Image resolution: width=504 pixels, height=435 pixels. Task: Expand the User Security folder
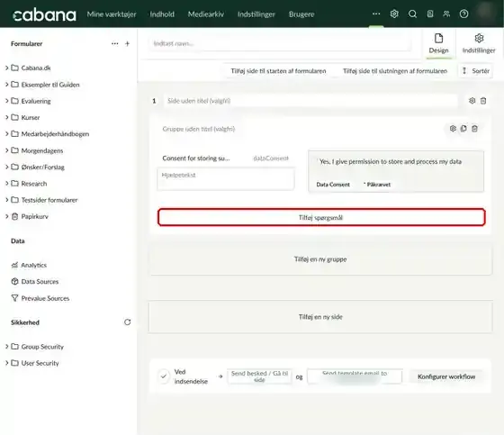point(7,363)
